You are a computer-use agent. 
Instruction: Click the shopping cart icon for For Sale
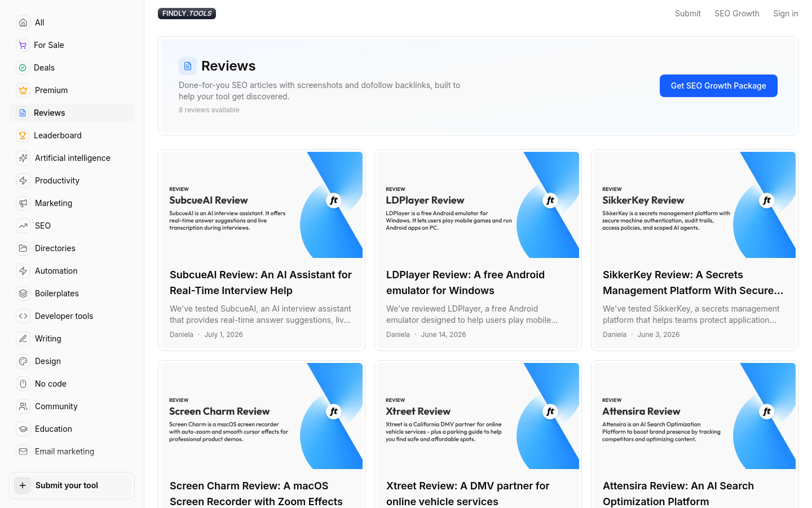pyautogui.click(x=23, y=45)
